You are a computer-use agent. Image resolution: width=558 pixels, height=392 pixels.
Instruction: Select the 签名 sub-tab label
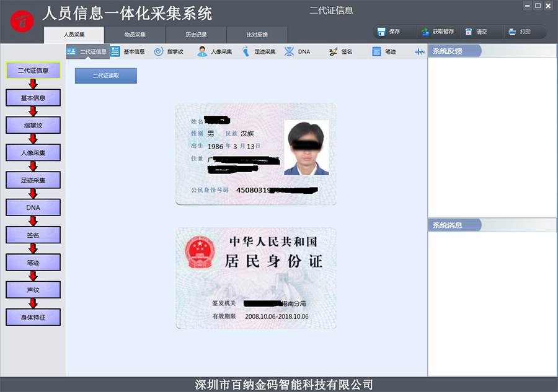[347, 52]
